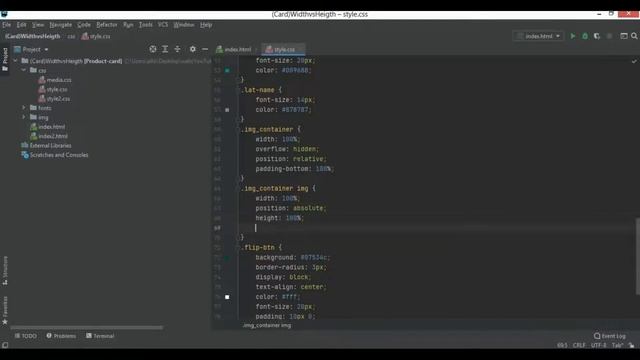Select index2.html in project tree
Screen dimensions: 640x360
(x=49, y=136)
